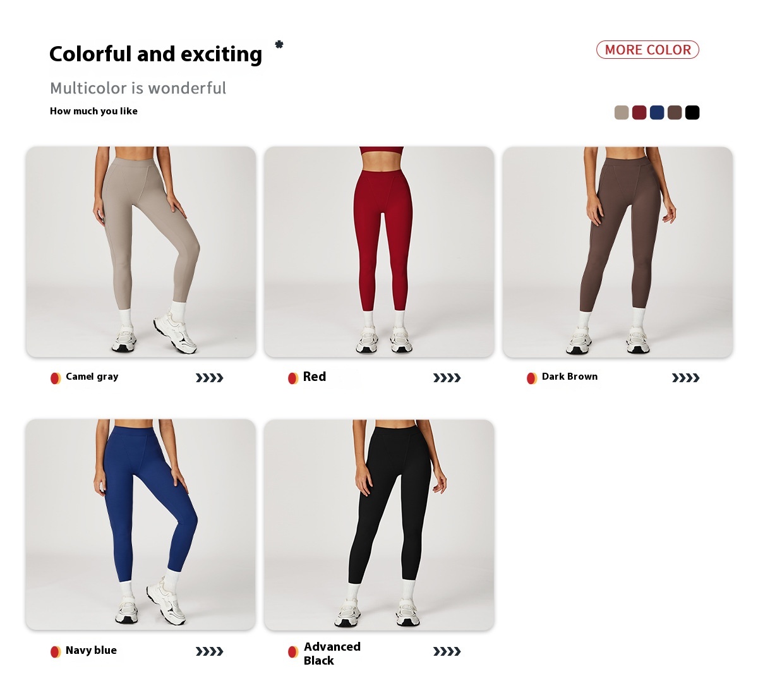Expand the arrows next to Advanced Black
The width and height of the screenshot is (758, 700).
tap(447, 651)
